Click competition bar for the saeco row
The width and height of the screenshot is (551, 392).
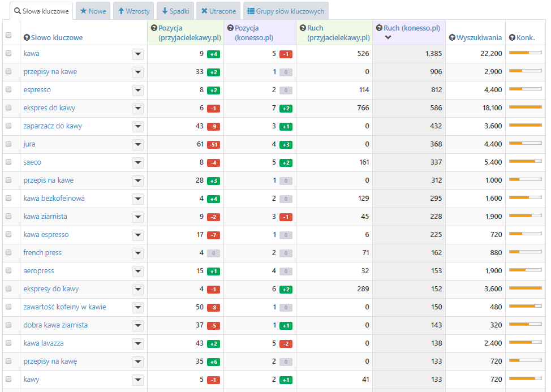pyautogui.click(x=526, y=162)
